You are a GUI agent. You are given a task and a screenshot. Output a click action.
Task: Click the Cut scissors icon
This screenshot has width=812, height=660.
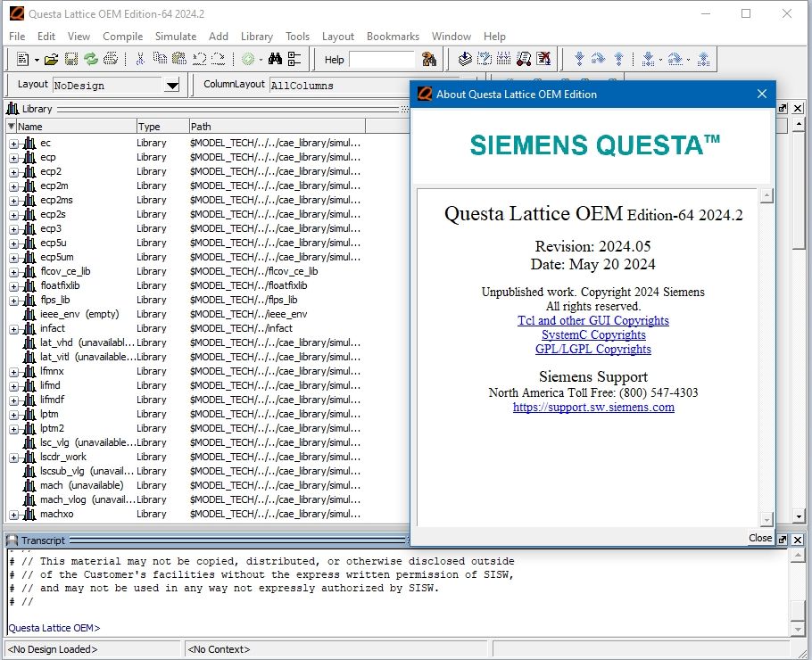(140, 59)
